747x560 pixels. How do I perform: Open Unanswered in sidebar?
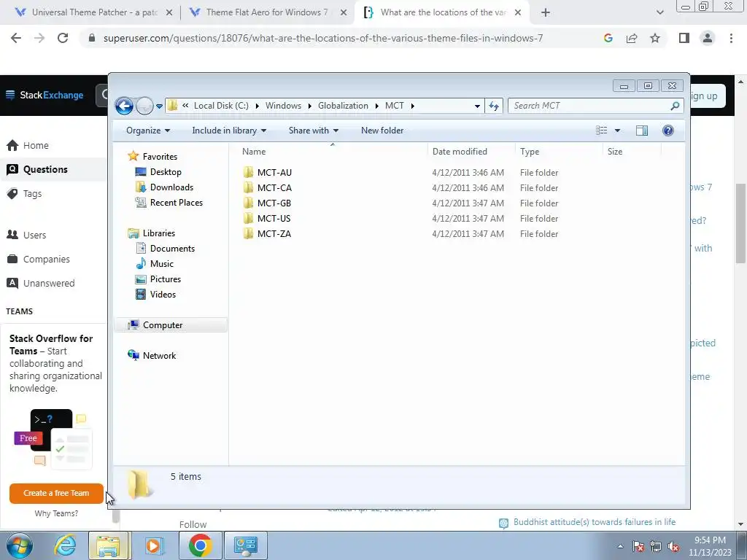(x=41, y=283)
